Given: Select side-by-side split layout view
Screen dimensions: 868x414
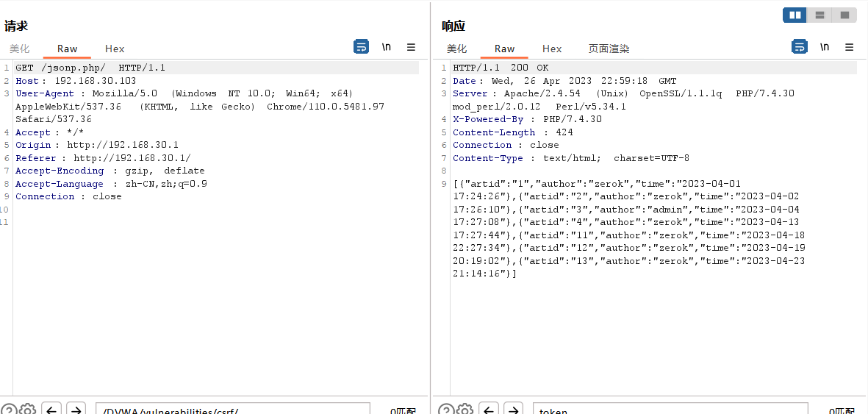Looking at the screenshot, I should 795,15.
